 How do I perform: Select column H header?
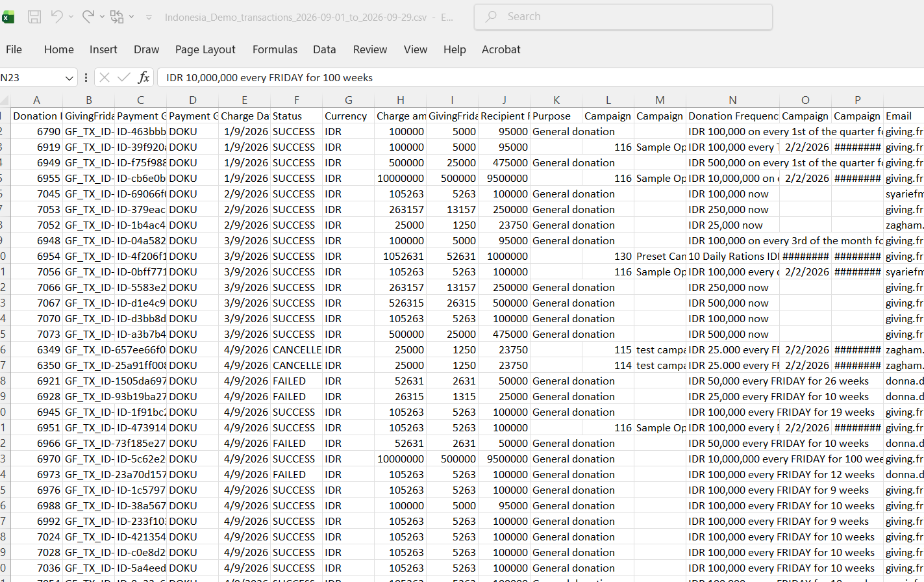[x=400, y=100]
